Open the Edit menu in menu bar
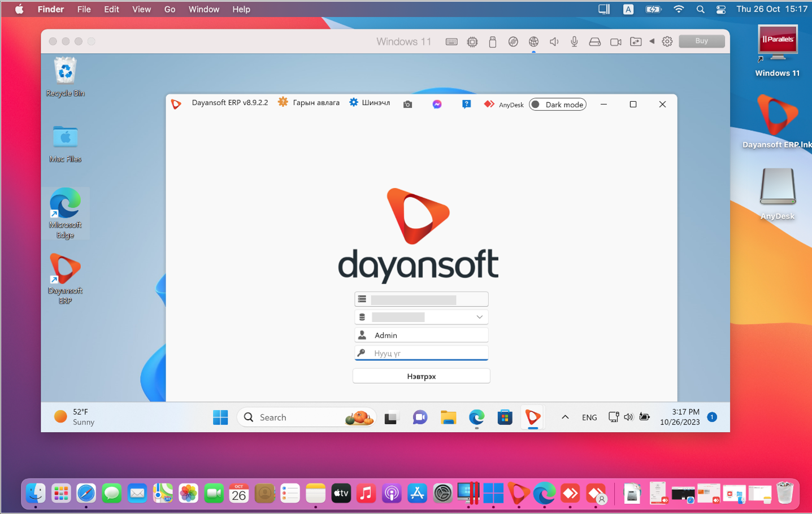The height and width of the screenshot is (514, 812). [111, 9]
